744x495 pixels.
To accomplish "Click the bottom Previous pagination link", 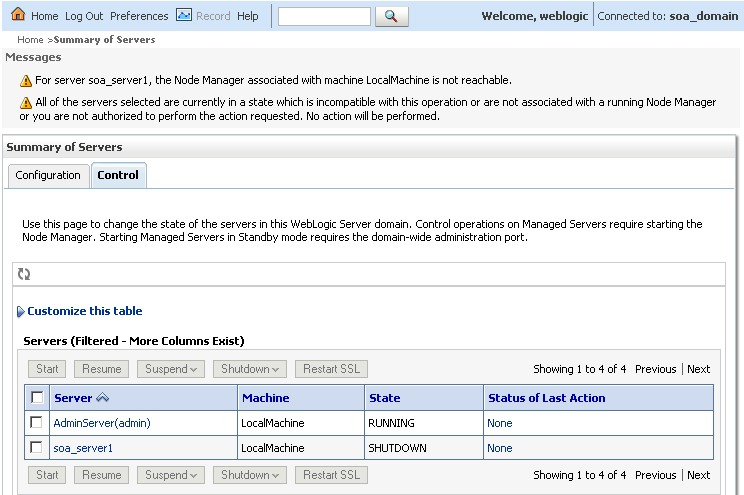I will tap(655, 475).
